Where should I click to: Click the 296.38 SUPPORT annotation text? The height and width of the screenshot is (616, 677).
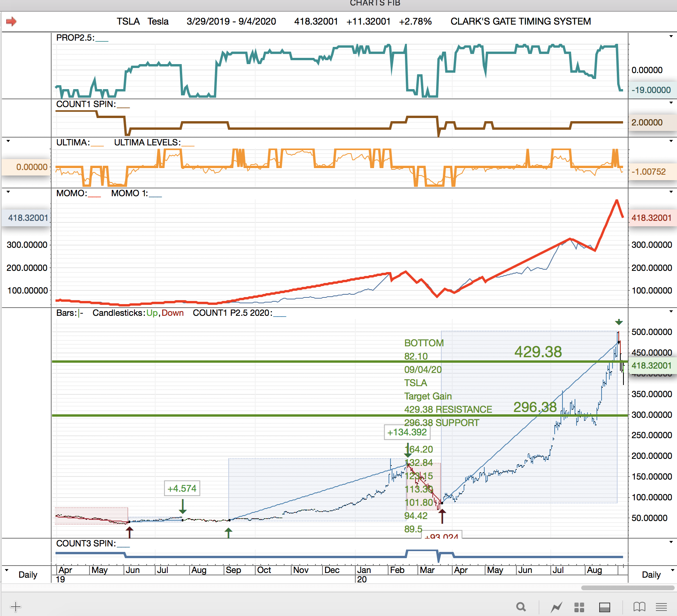click(442, 423)
